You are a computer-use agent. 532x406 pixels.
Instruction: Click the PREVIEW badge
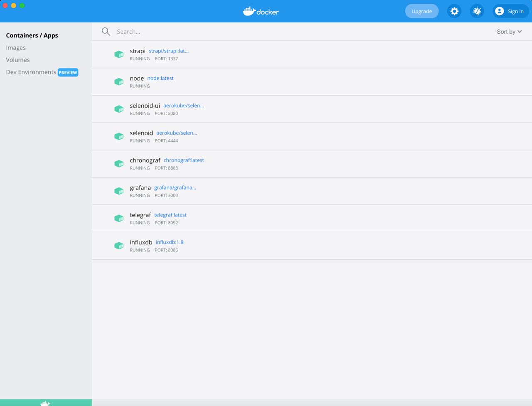tap(68, 72)
